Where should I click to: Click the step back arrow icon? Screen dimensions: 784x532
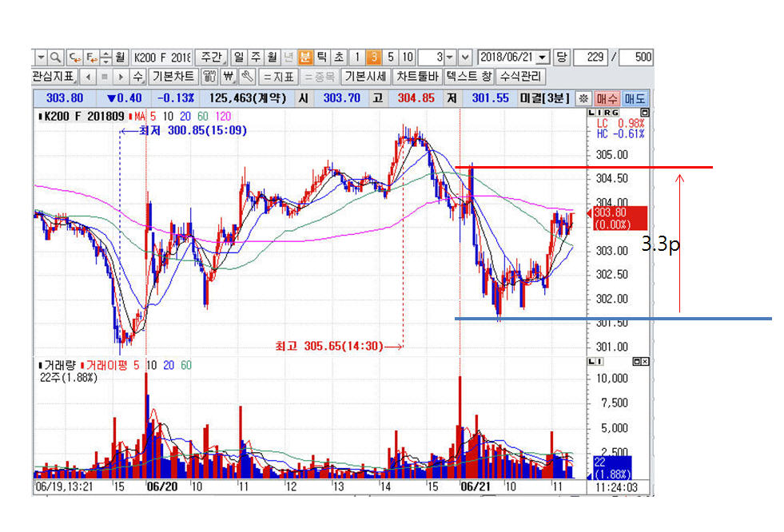click(86, 77)
